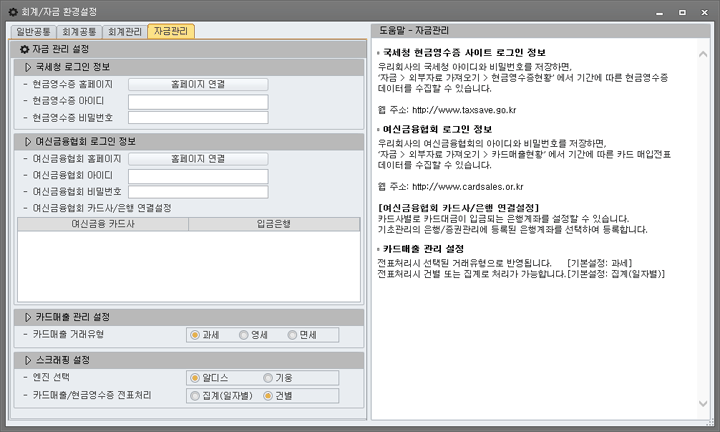Select the 영세 card sales type
Image resolution: width=720 pixels, height=432 pixels.
click(243, 335)
